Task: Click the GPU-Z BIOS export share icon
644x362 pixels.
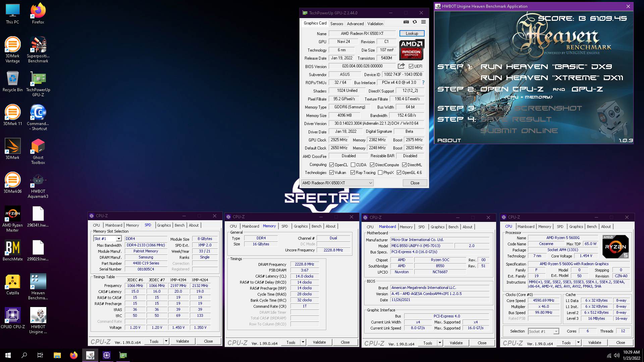Action: click(x=401, y=66)
